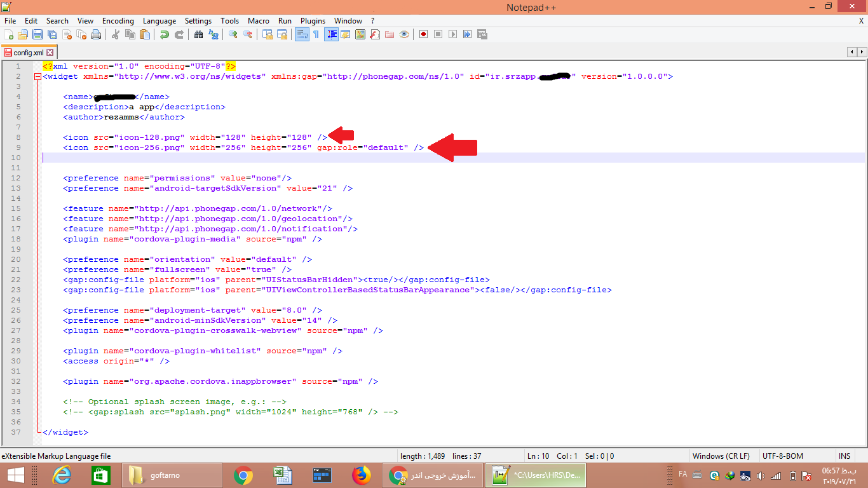Open the File menu
This screenshot has height=488, width=868.
(10, 21)
